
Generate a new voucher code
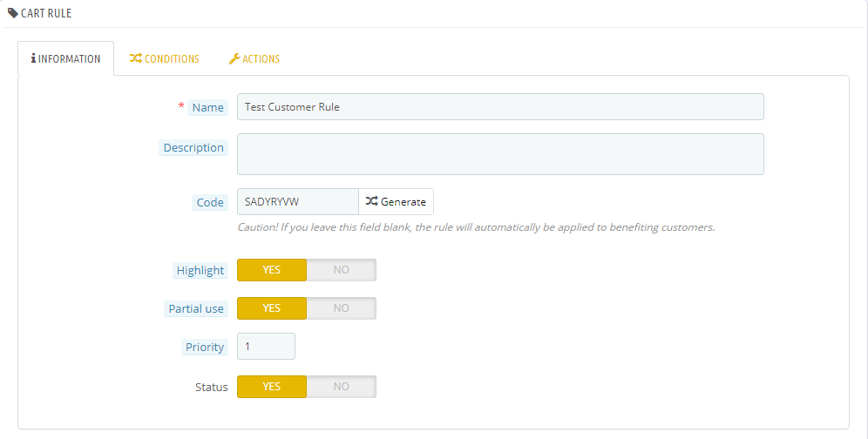tap(396, 201)
